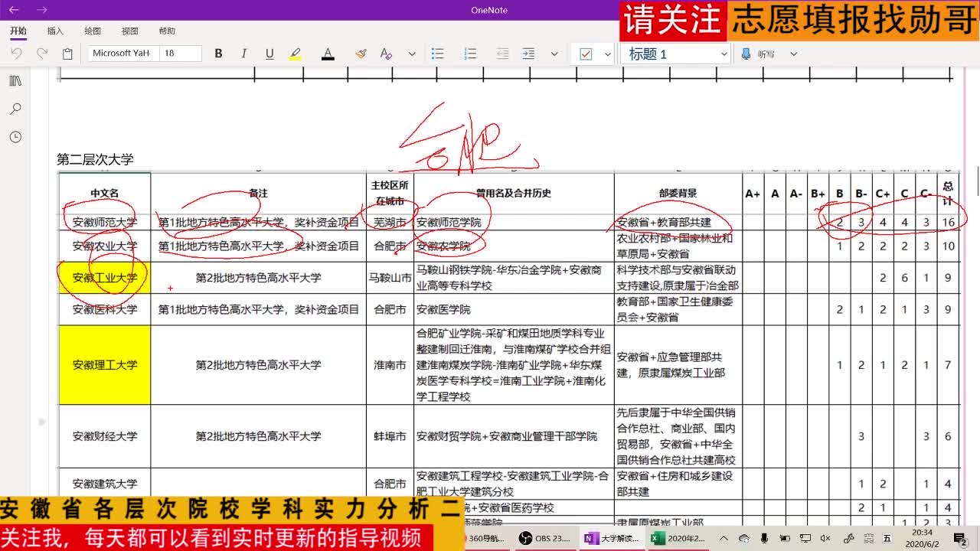
Task: Apply bold formatting
Action: click(x=218, y=54)
